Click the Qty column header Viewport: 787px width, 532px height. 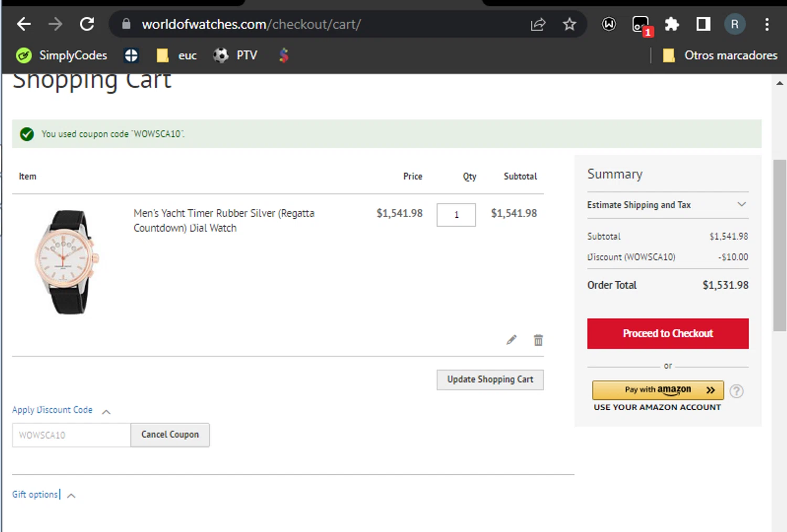point(470,177)
